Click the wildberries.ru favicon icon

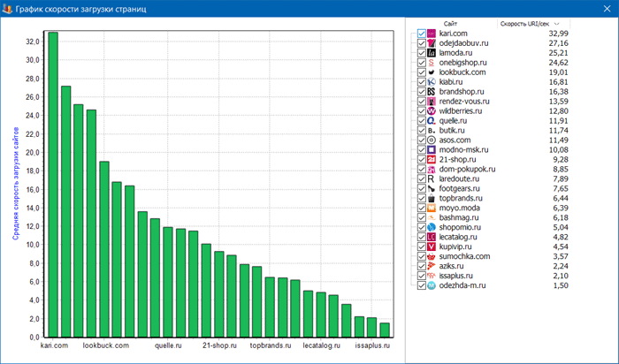click(x=432, y=111)
